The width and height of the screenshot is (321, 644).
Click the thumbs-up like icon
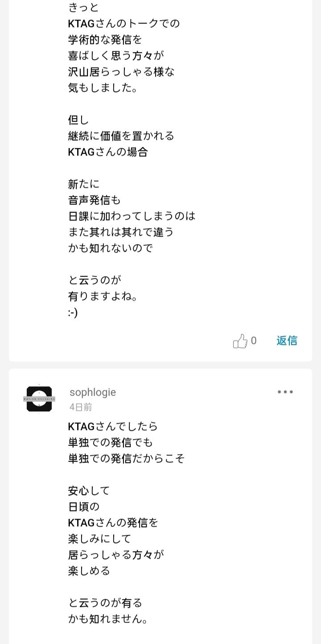(x=240, y=341)
